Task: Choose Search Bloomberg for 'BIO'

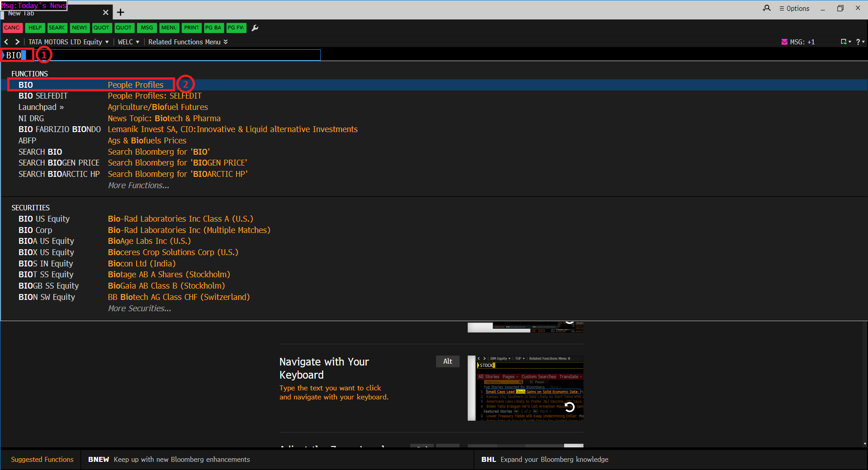Action: (x=434, y=152)
